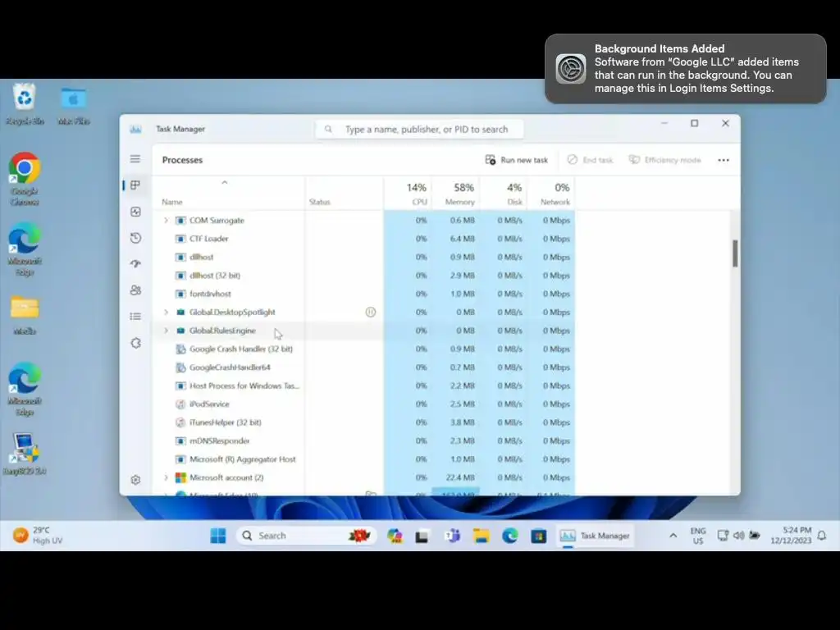Click the Background Items Added notification
Viewport: 840px width, 630px height.
(x=685, y=69)
